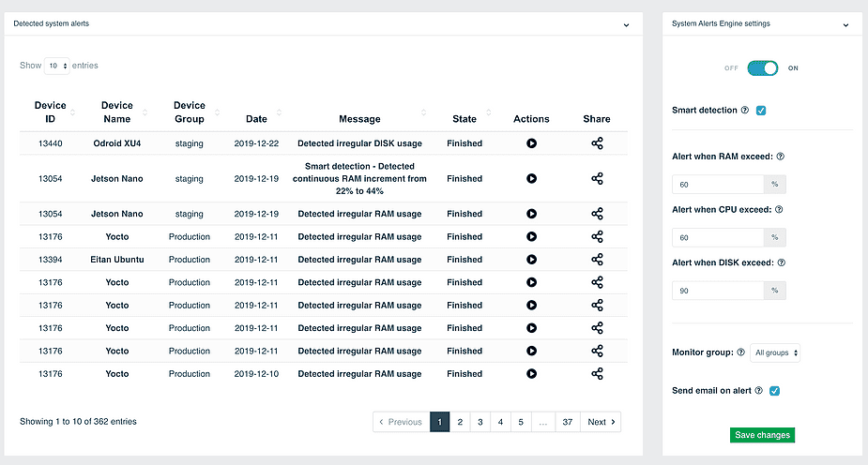
Task: Open help icon for Alert when RAM exceed
Action: pos(781,157)
